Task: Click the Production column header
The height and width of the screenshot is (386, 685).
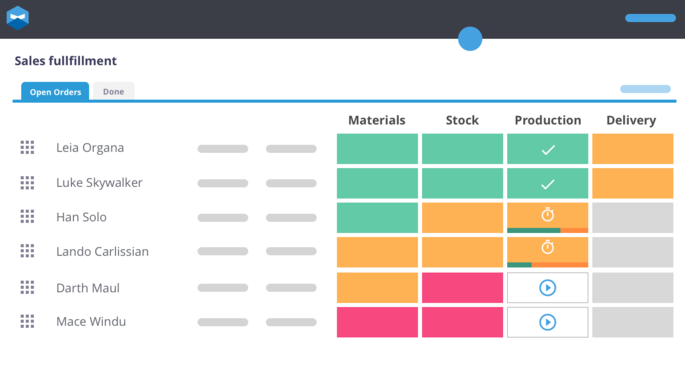Action: click(x=548, y=120)
